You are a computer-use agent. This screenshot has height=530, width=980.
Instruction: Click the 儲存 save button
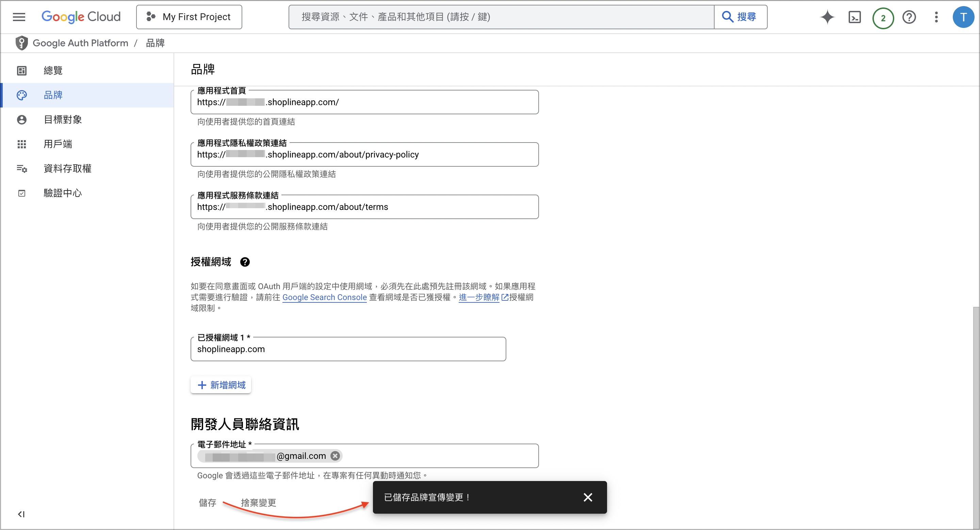[x=207, y=503]
